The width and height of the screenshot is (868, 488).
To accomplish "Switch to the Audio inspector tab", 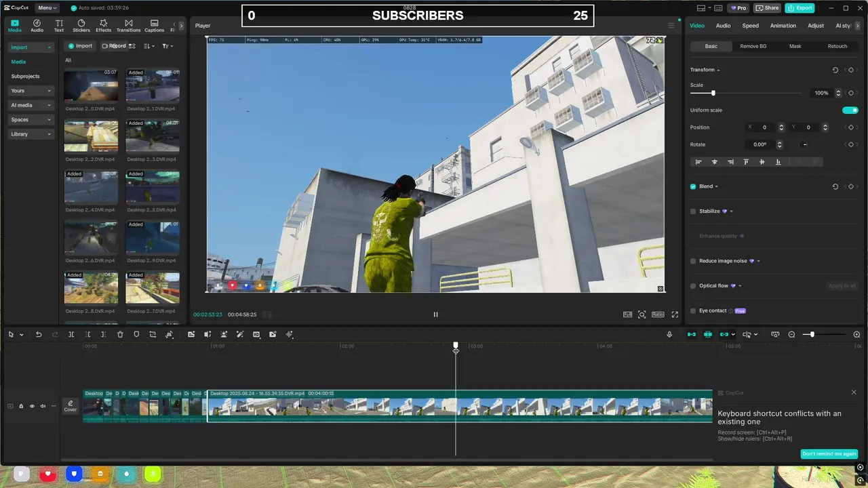I will click(724, 26).
